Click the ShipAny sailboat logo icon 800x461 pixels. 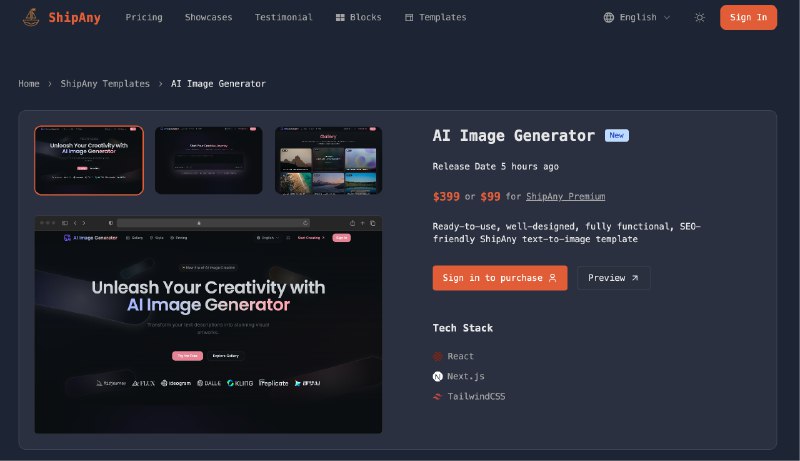click(x=31, y=17)
